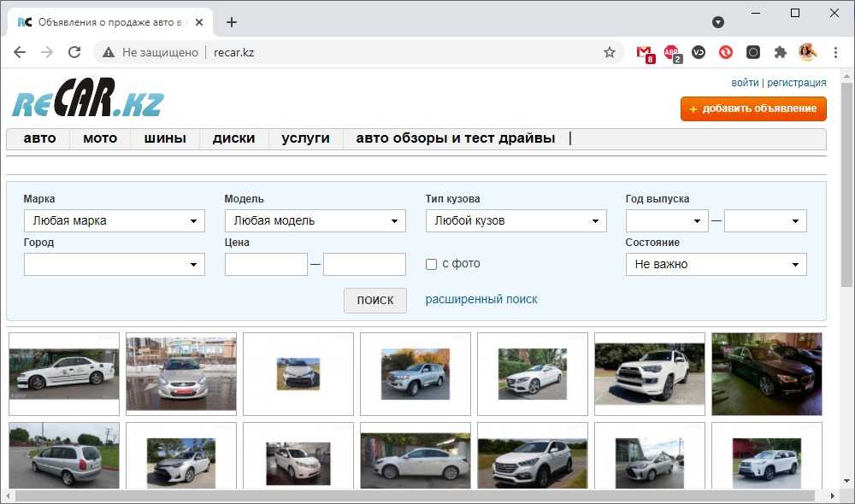Reload the page
The height and width of the screenshot is (504, 855).
coord(74,52)
